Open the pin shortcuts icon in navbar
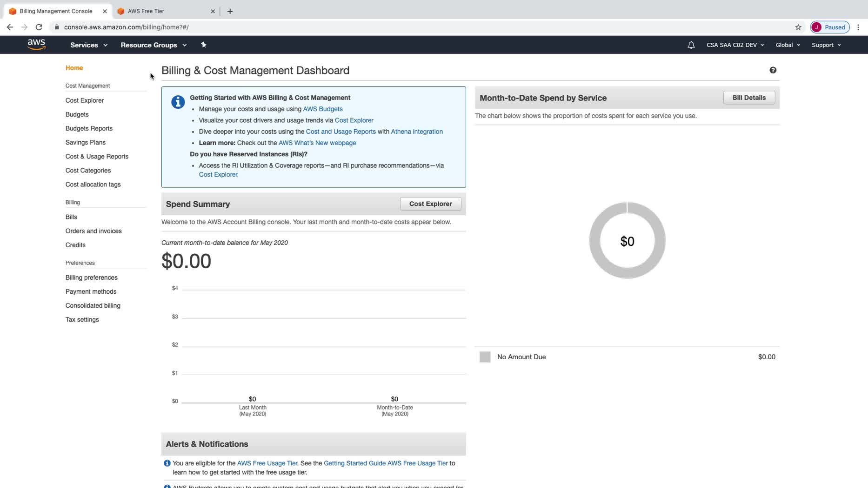Viewport: 868px width, 488px height. (203, 45)
